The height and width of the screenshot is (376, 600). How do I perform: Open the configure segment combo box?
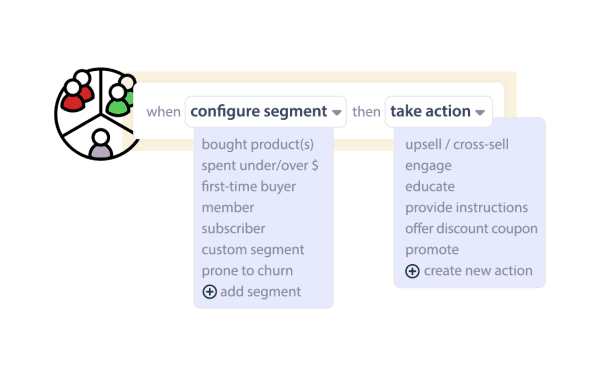(266, 112)
